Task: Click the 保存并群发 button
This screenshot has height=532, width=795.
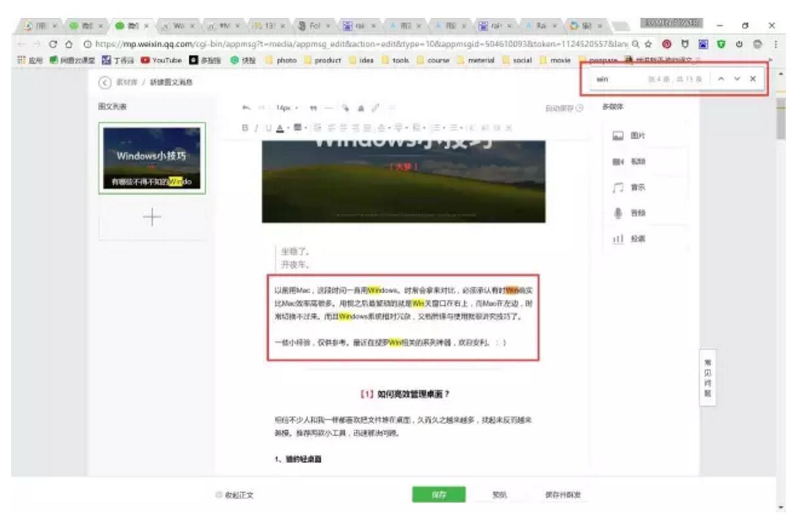Action: pyautogui.click(x=563, y=495)
